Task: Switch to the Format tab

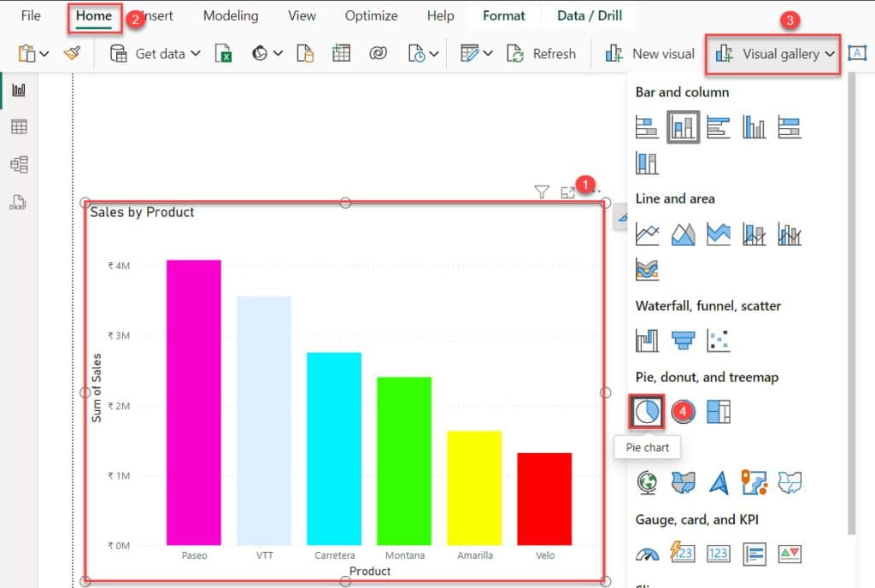Action: click(504, 15)
